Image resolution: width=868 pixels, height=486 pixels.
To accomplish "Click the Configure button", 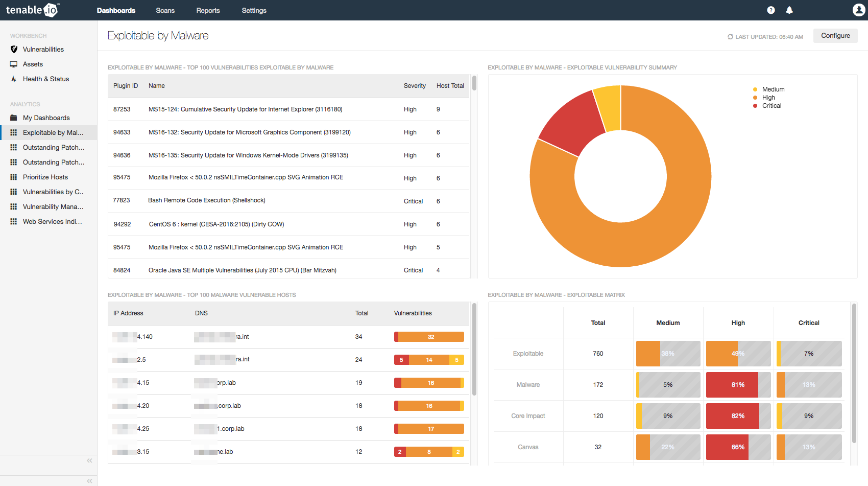I will pos(835,36).
